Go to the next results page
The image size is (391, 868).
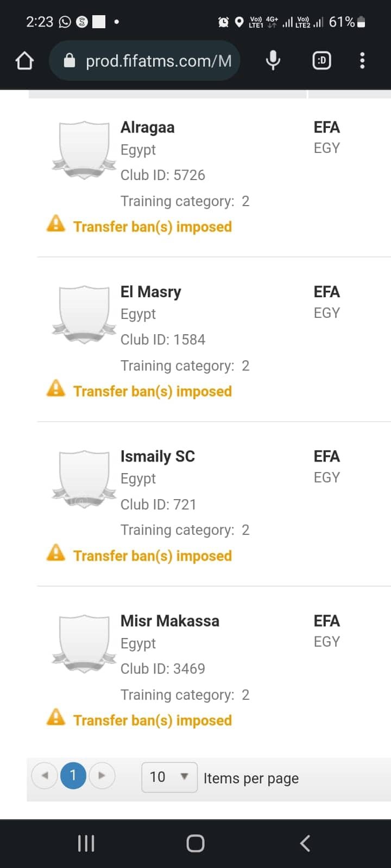tap(102, 776)
